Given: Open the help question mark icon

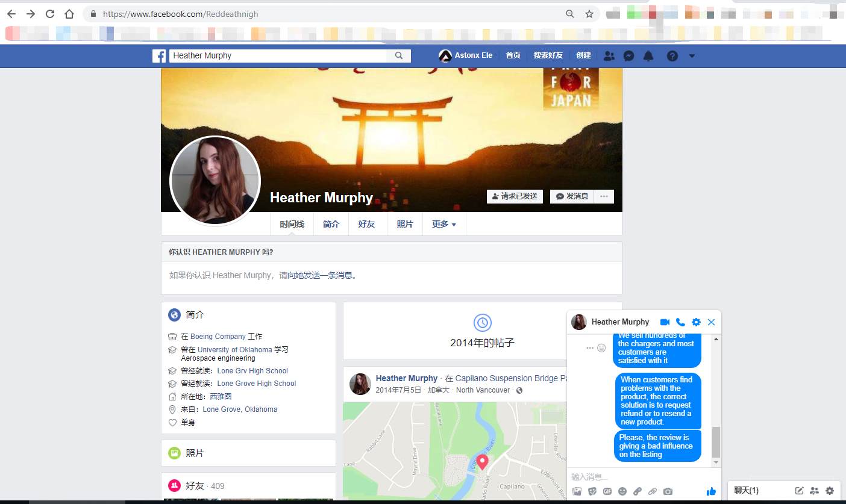Looking at the screenshot, I should pyautogui.click(x=672, y=56).
